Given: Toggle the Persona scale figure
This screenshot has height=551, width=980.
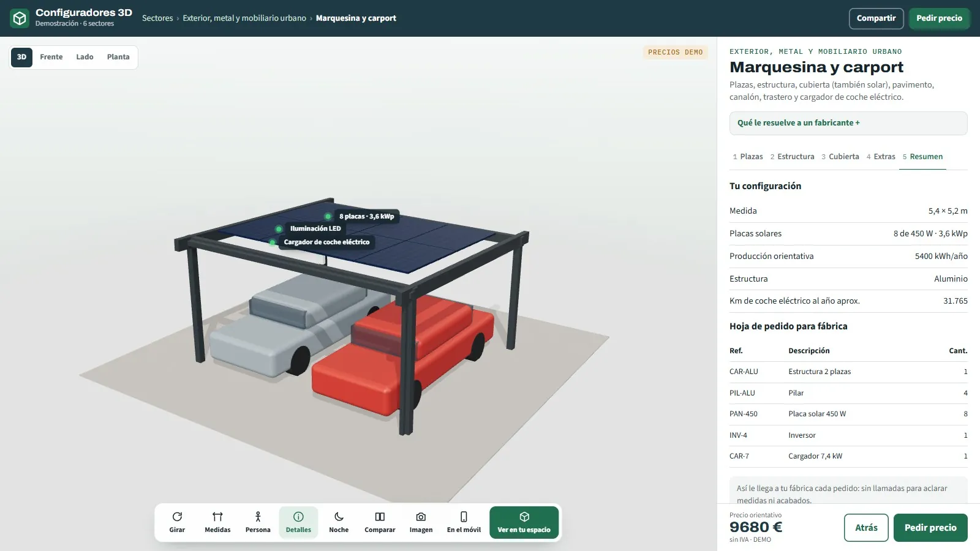Looking at the screenshot, I should click(258, 522).
